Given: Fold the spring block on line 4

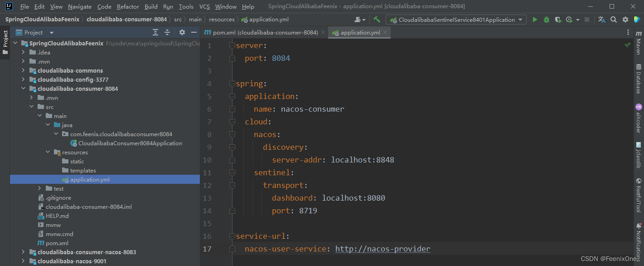Looking at the screenshot, I should coord(232,84).
